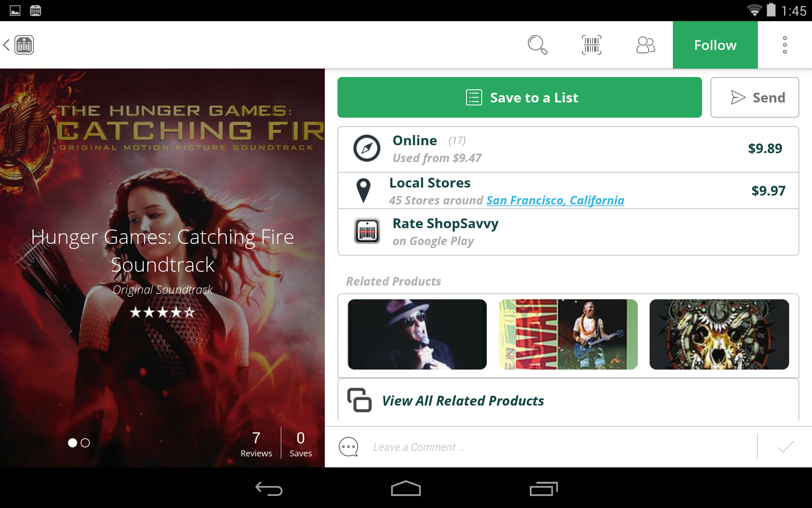The image size is (812, 508).
Task: Open the three-dot overflow menu
Action: pyautogui.click(x=785, y=45)
